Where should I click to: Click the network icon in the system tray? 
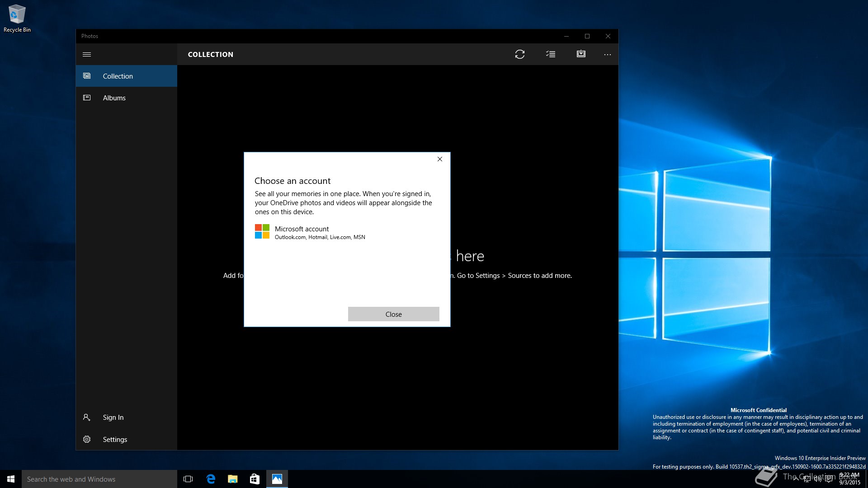(807, 479)
